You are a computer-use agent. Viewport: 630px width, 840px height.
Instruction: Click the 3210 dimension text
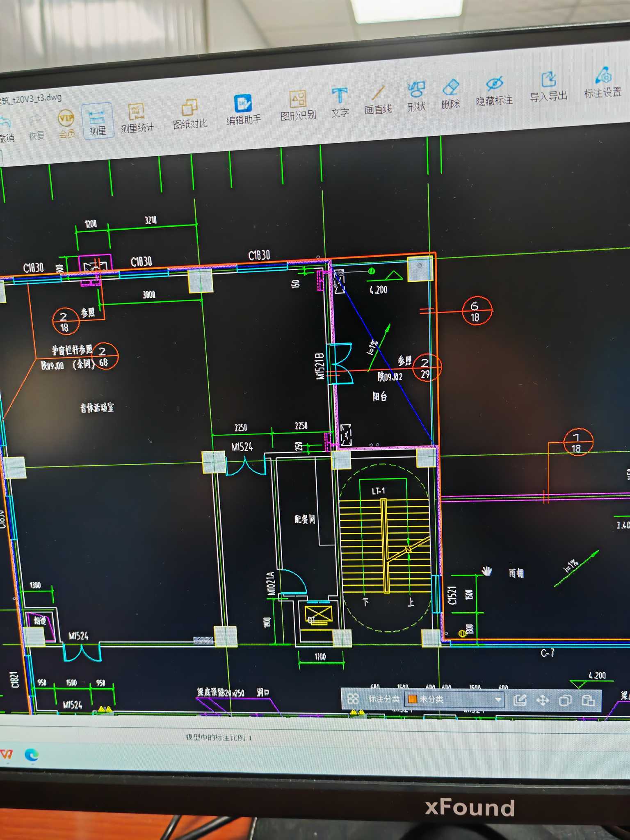[151, 220]
